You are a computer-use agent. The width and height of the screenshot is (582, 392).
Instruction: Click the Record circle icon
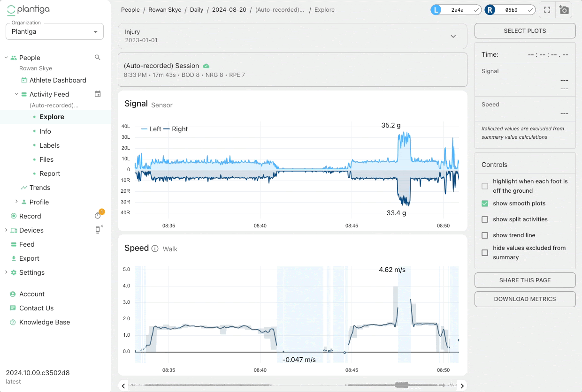pos(14,216)
